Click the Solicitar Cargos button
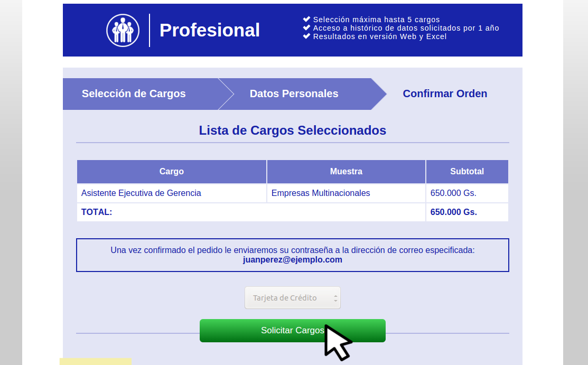This screenshot has height=365, width=588. tap(293, 331)
